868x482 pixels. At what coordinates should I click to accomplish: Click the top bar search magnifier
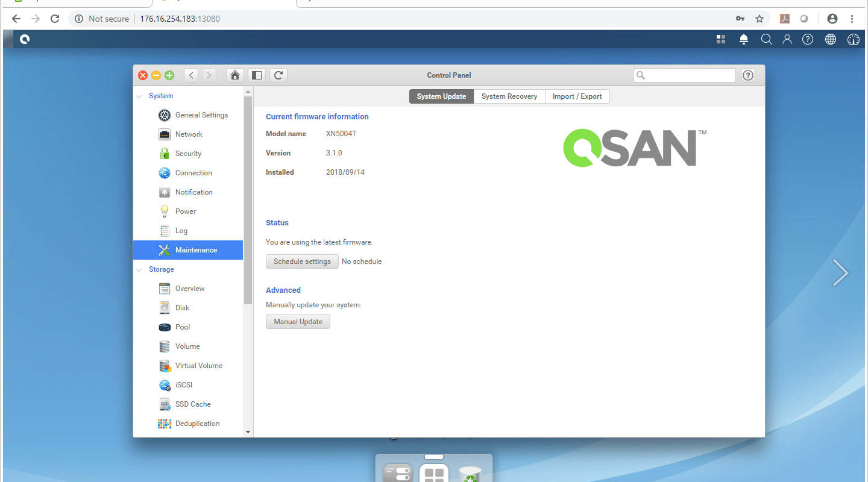point(766,39)
